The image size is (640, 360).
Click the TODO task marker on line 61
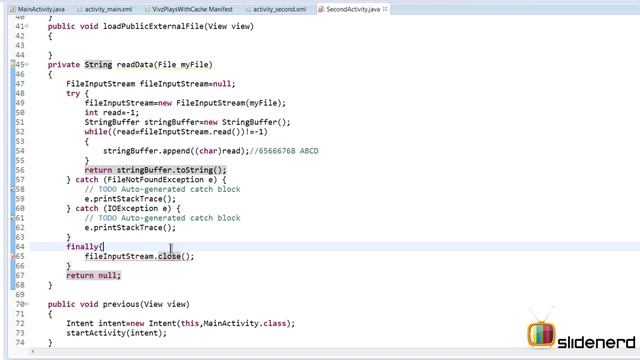click(x=13, y=218)
